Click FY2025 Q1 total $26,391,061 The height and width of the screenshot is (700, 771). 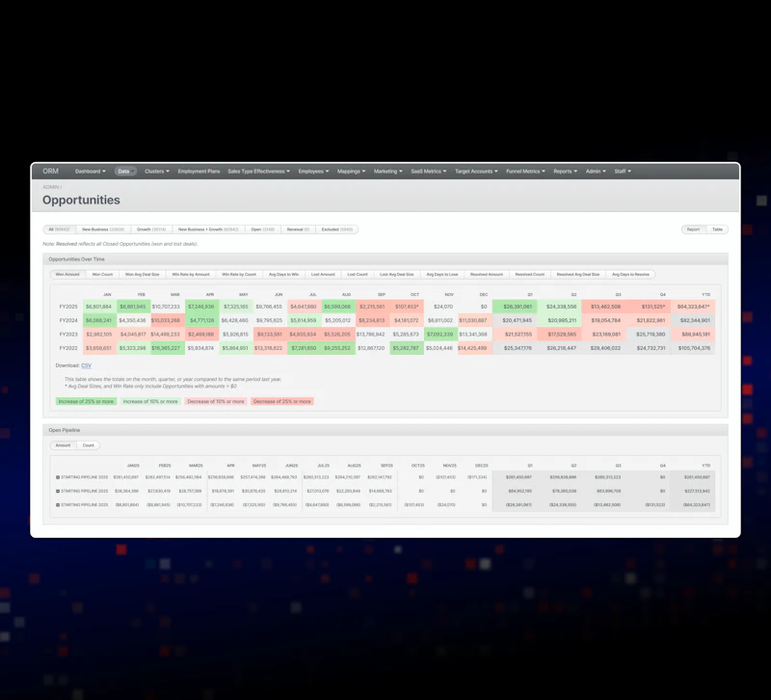515,307
